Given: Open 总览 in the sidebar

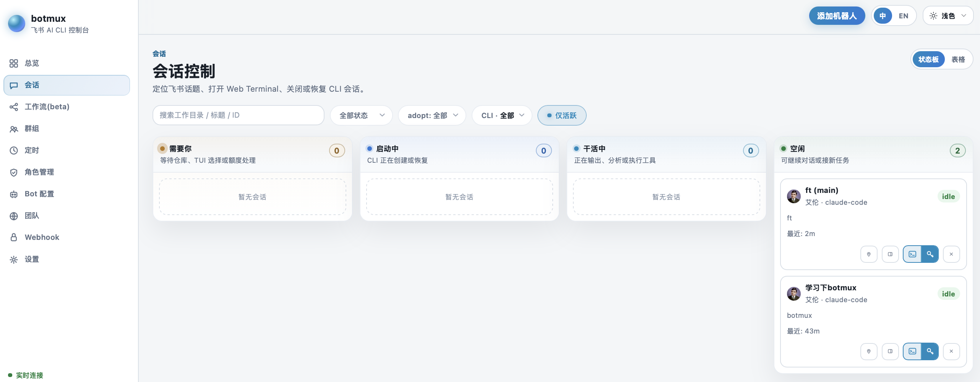Looking at the screenshot, I should coord(67,63).
